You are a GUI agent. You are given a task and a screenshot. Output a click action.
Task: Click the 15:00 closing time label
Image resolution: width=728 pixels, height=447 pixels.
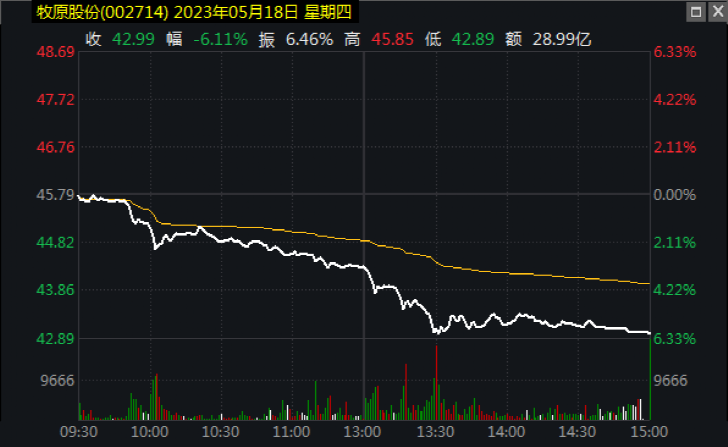coord(646,431)
